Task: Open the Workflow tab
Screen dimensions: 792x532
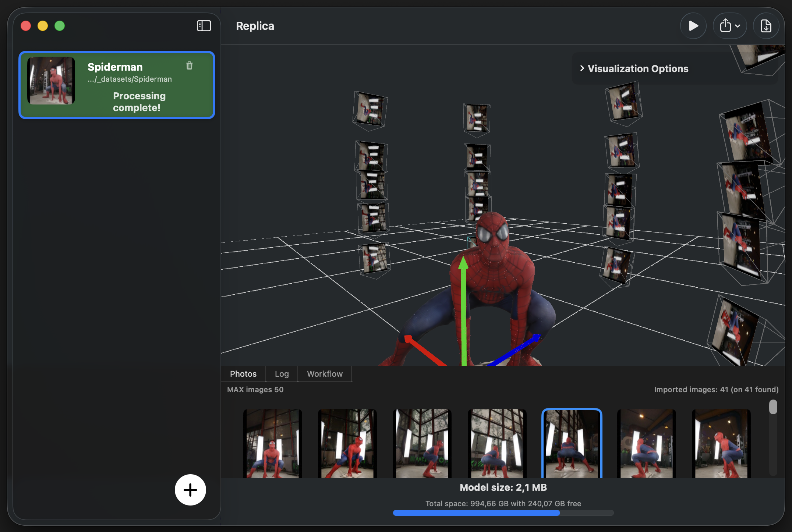Action: point(325,374)
